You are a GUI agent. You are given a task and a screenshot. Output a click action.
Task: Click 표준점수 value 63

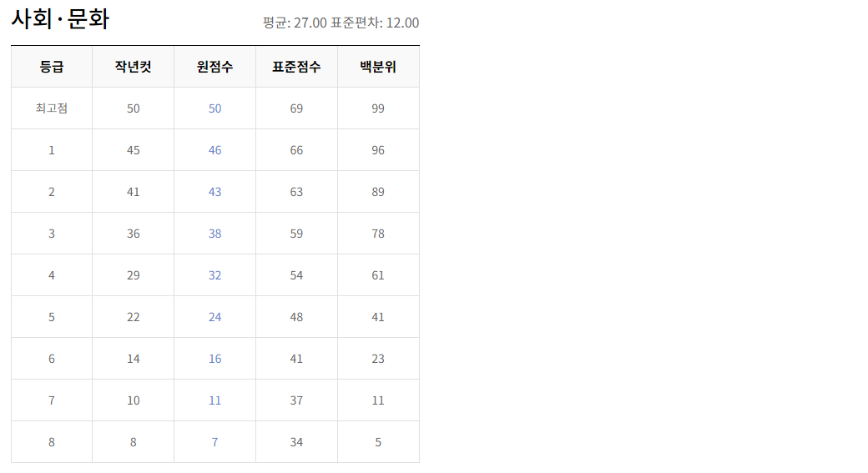296,192
